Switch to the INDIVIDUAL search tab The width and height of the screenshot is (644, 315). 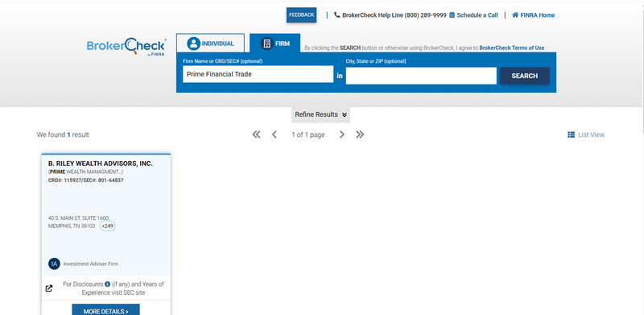(x=210, y=44)
